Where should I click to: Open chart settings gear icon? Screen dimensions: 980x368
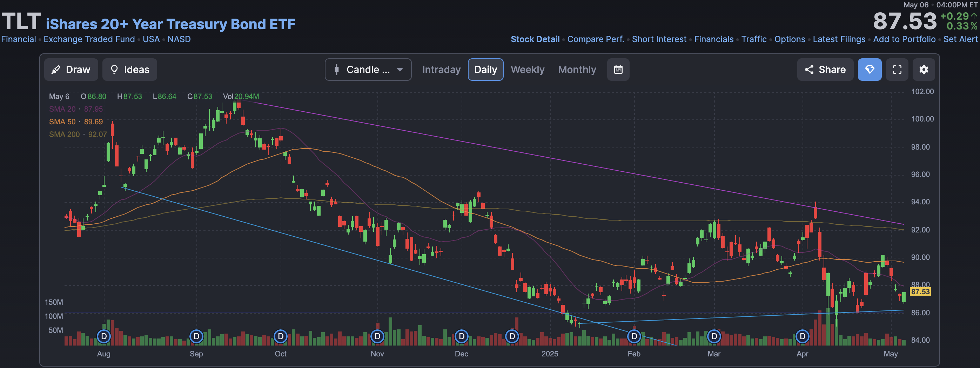point(924,70)
